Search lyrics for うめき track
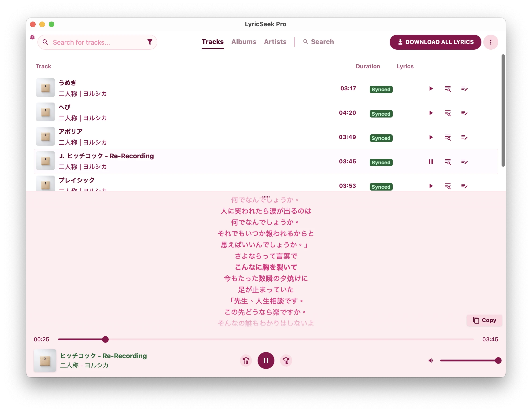Viewport: 532px width, 412px height. [x=448, y=89]
